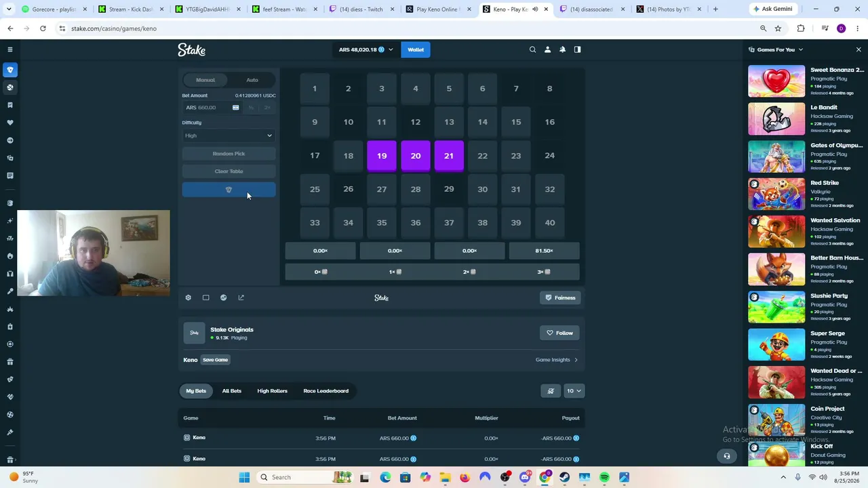868x488 pixels.
Task: Open Coin Project game thumbnail
Action: [776, 420]
